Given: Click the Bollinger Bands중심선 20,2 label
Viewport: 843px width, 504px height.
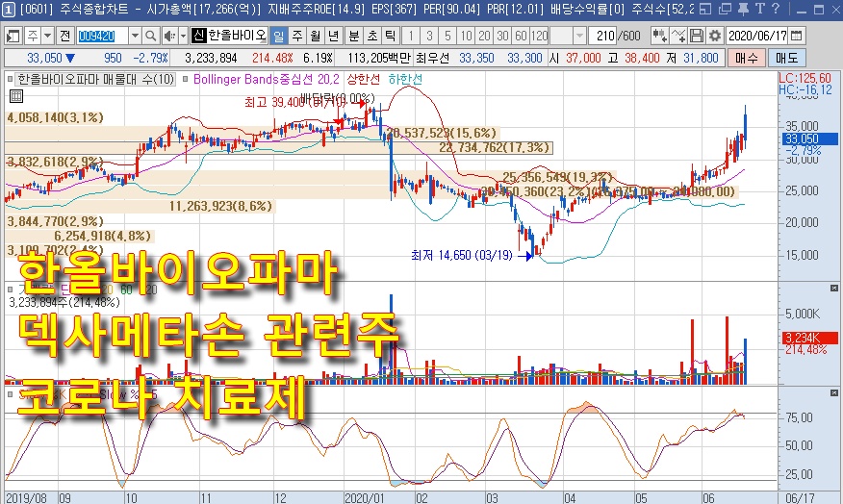Looking at the screenshot, I should [x=267, y=80].
